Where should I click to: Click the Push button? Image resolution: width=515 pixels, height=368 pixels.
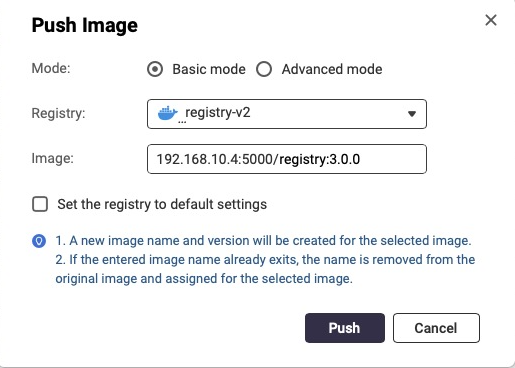[345, 328]
